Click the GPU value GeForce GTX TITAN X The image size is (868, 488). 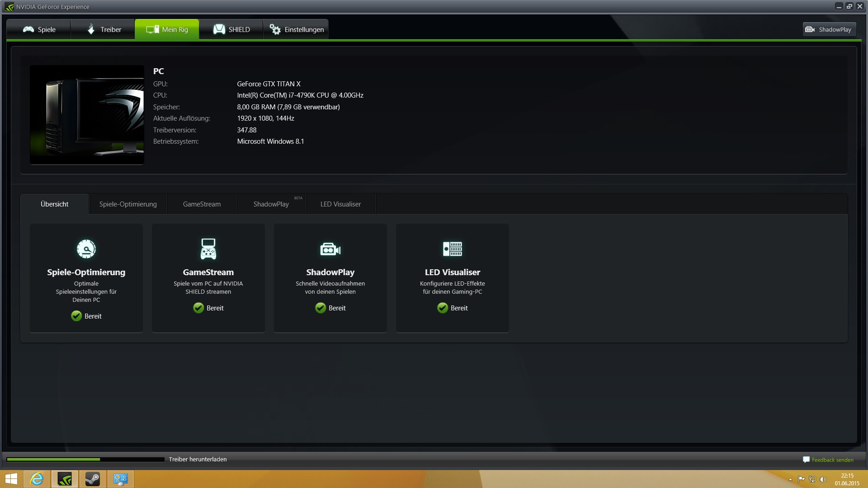[x=269, y=84]
